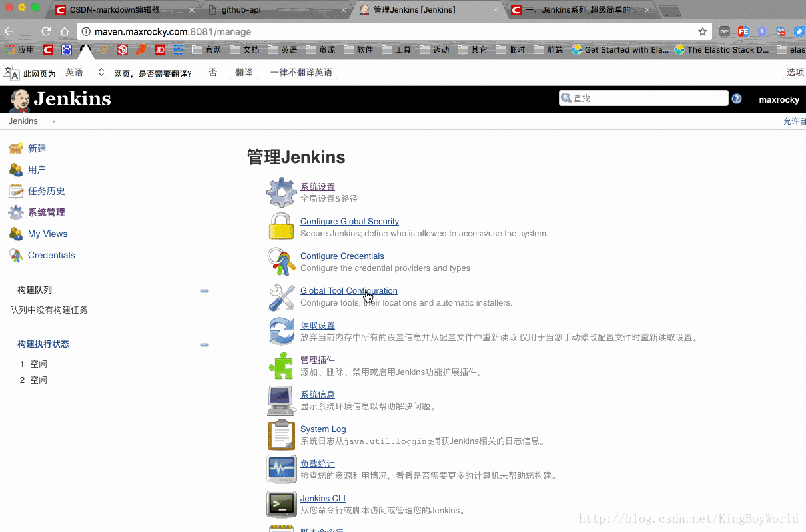Viewport: 806px width, 532px height.
Task: Click the 用户 users icon in sidebar
Action: 16,170
